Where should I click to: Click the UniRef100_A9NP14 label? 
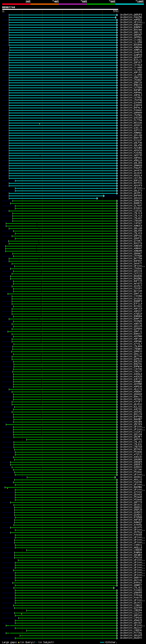(x=131, y=50)
